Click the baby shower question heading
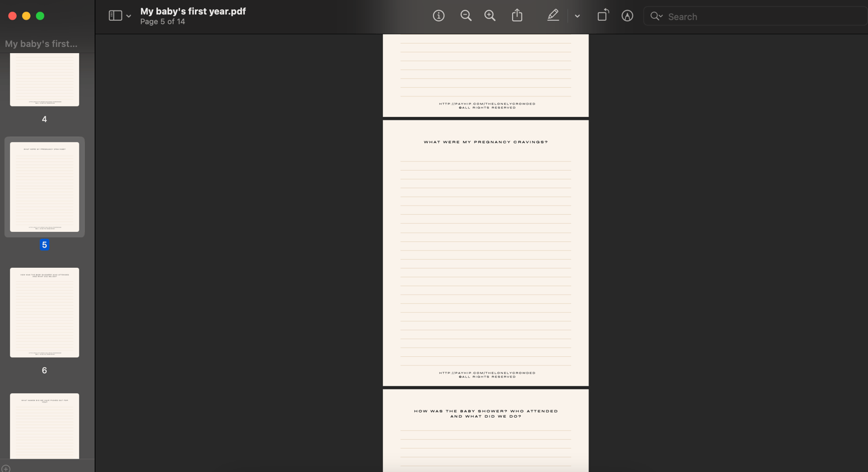 [486, 414]
